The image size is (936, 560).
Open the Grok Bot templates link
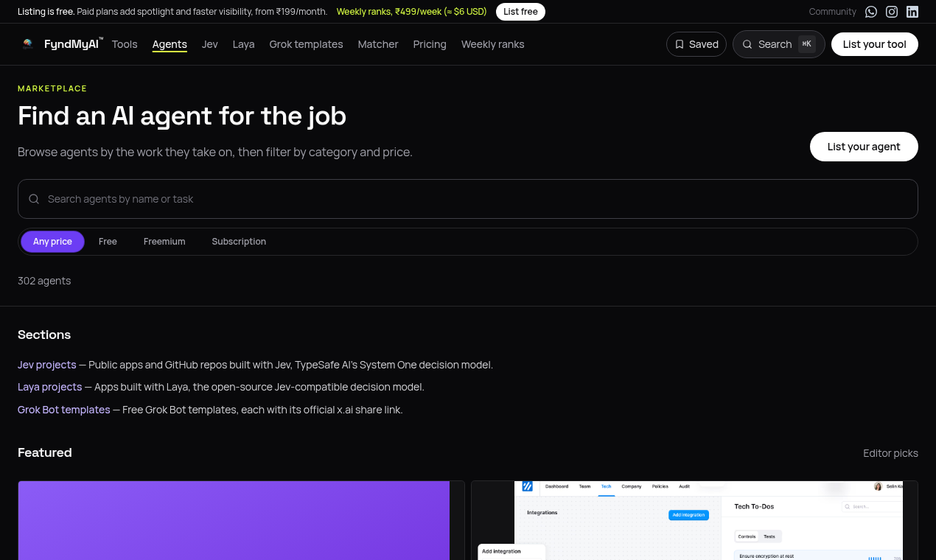[64, 410]
